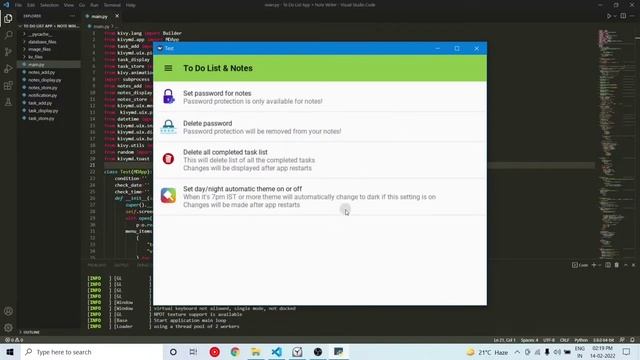
Task: Open Go menu in VS Code
Action: point(82,5)
